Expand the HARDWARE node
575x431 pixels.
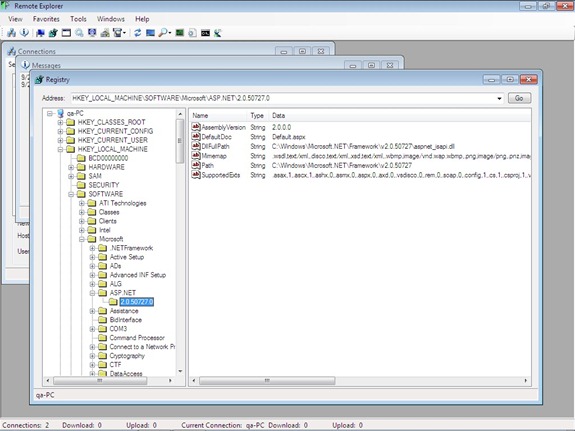pos(71,167)
